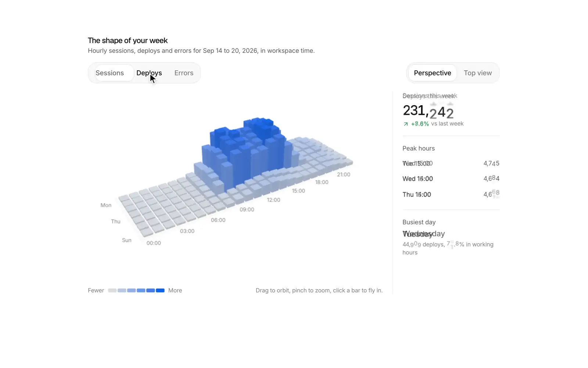Enable the Perspective view mode
The image size is (588, 368).
432,73
